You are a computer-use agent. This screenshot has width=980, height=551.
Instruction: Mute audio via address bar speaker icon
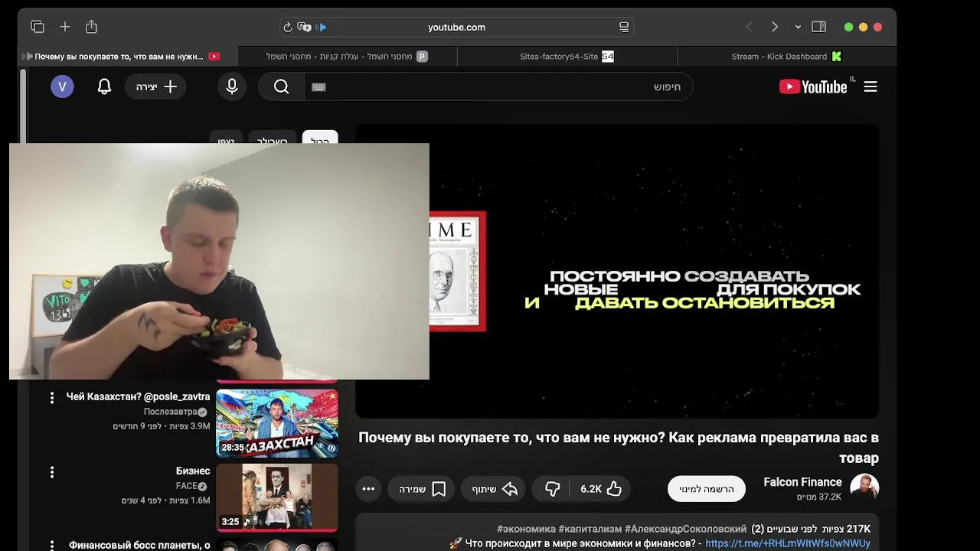[321, 27]
